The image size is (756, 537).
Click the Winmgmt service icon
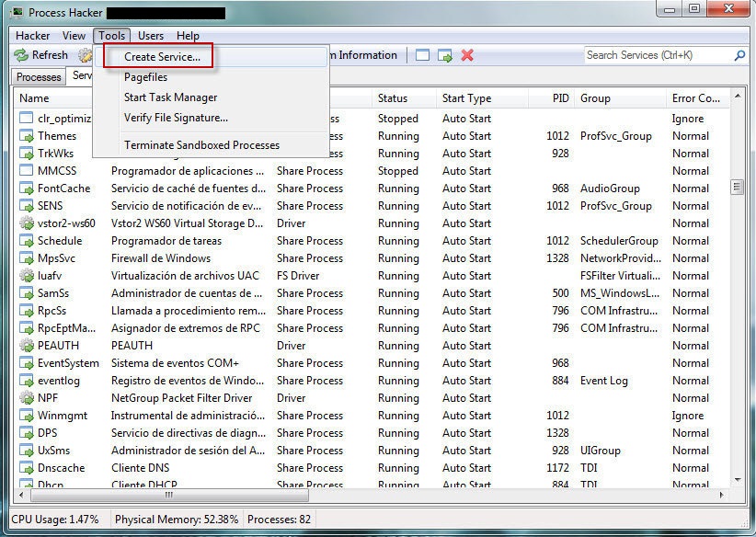click(26, 416)
